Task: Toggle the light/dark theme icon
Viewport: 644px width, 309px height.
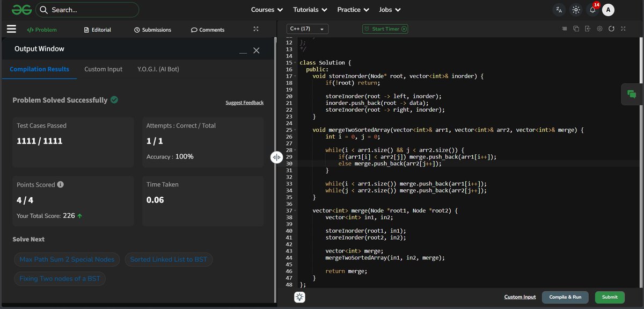Action: [576, 10]
